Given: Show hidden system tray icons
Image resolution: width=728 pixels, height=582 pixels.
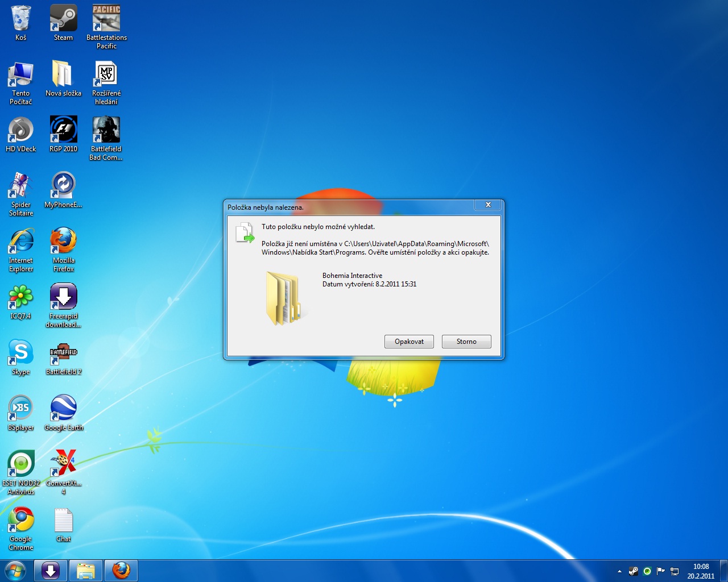Looking at the screenshot, I should click(619, 571).
